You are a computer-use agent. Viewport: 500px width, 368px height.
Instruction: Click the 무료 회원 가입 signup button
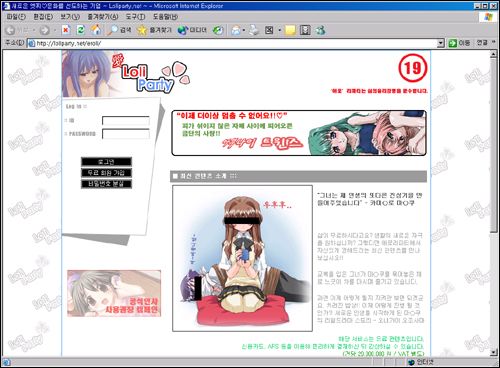106,173
